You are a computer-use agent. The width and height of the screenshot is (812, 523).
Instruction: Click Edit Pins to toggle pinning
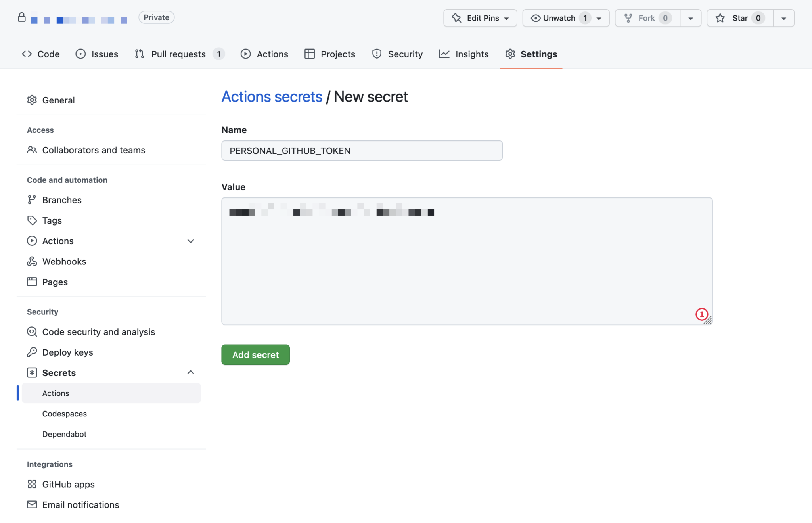point(480,18)
